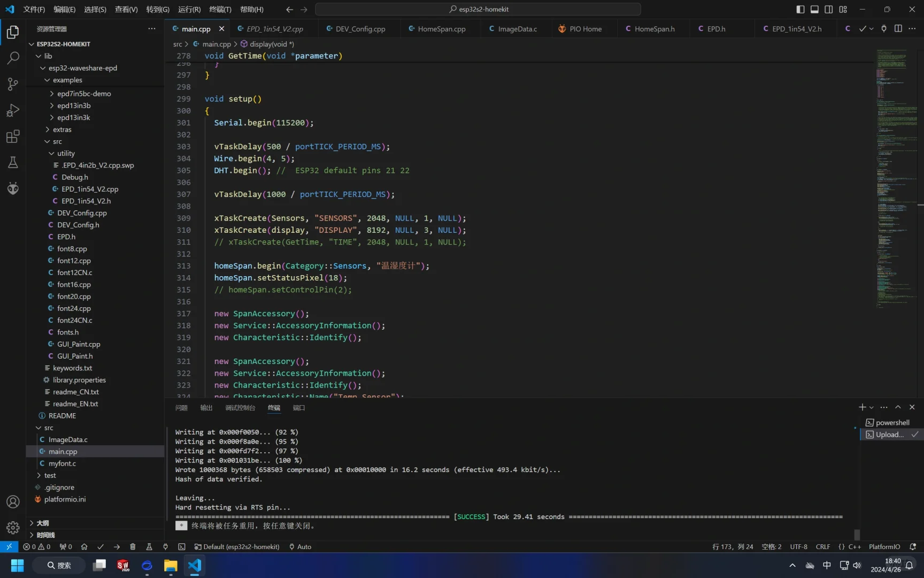Switch to the 问题 panel tab
This screenshot has height=578, width=924.
coord(181,408)
